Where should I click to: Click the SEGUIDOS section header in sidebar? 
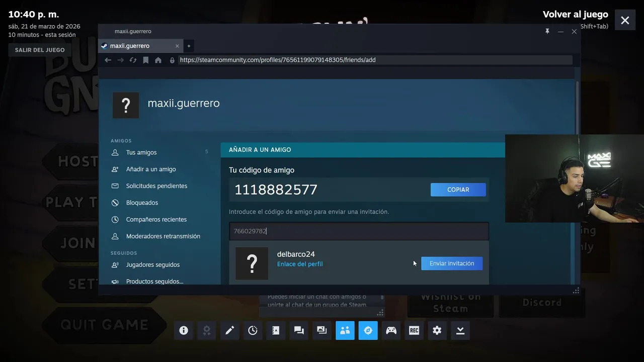pos(124,253)
